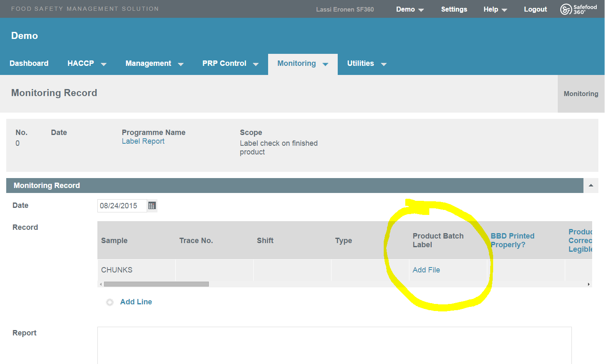Expand the Utilities menu
605x364 pixels.
[x=367, y=64]
